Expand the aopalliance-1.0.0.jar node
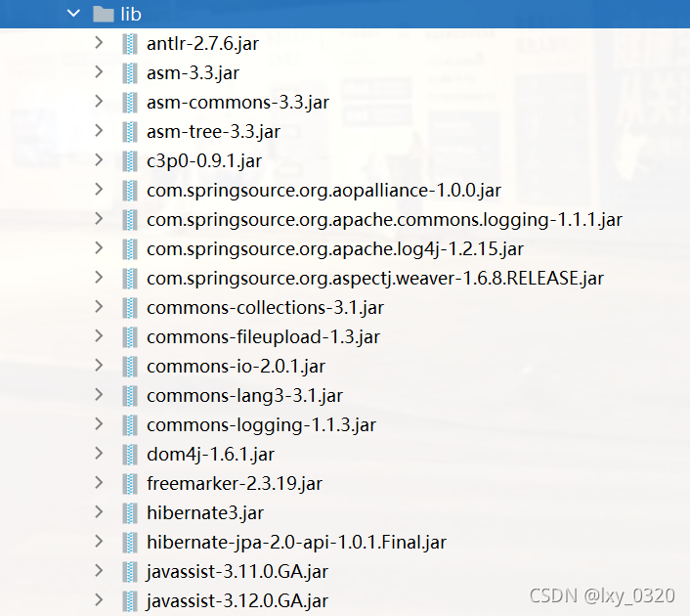The width and height of the screenshot is (690, 616). pyautogui.click(x=99, y=190)
